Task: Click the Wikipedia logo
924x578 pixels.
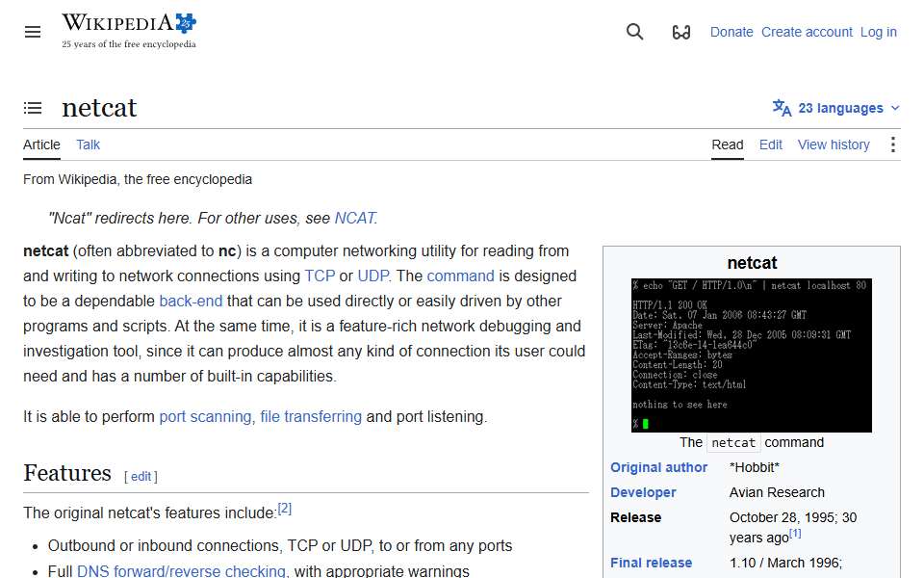Action: tap(129, 31)
